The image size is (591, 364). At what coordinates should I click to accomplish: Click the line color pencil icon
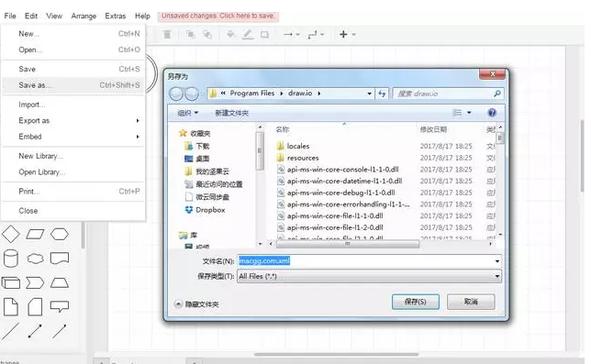tap(248, 35)
